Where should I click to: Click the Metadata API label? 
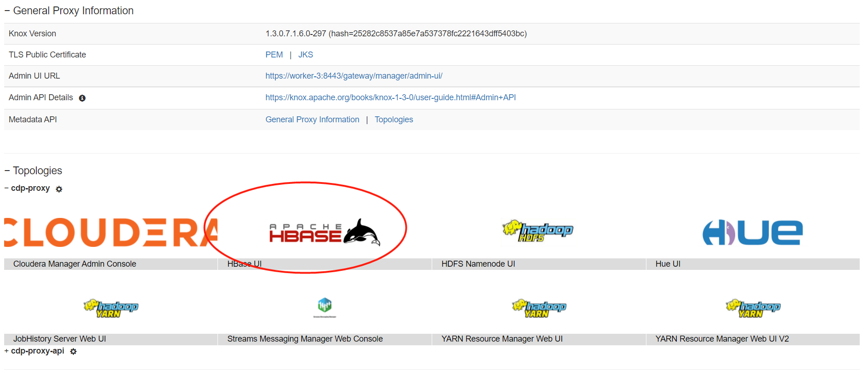[33, 120]
